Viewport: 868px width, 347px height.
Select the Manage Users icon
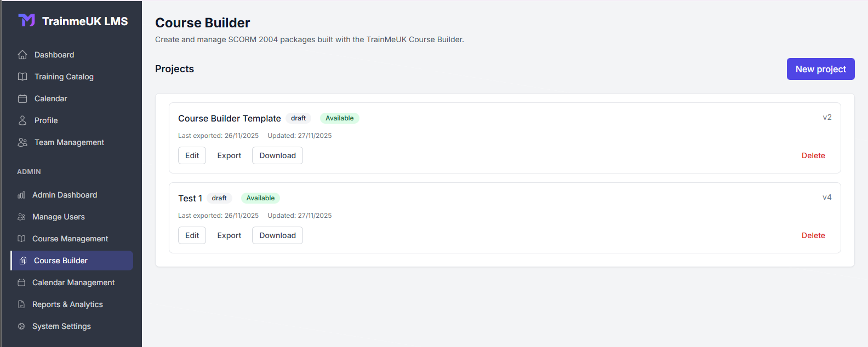pos(22,217)
